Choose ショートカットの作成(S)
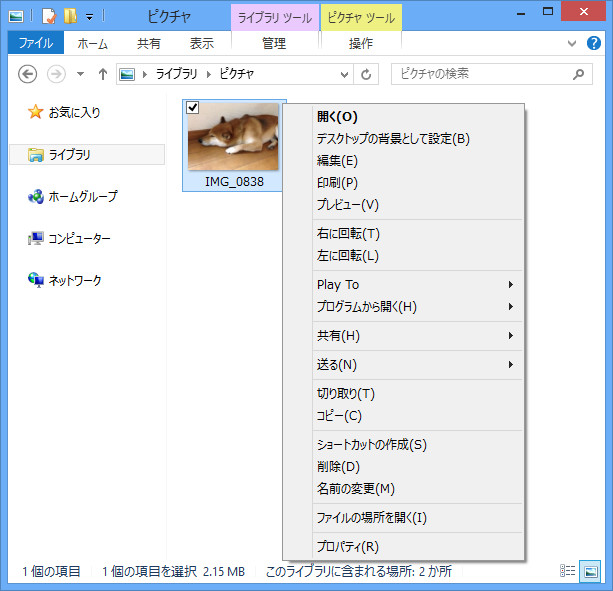This screenshot has height=591, width=613. 403,445
